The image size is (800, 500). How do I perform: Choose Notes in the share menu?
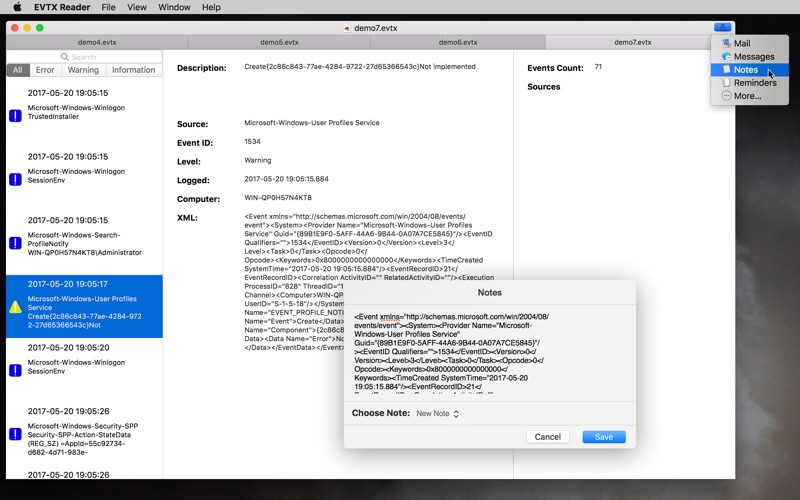pos(749,70)
